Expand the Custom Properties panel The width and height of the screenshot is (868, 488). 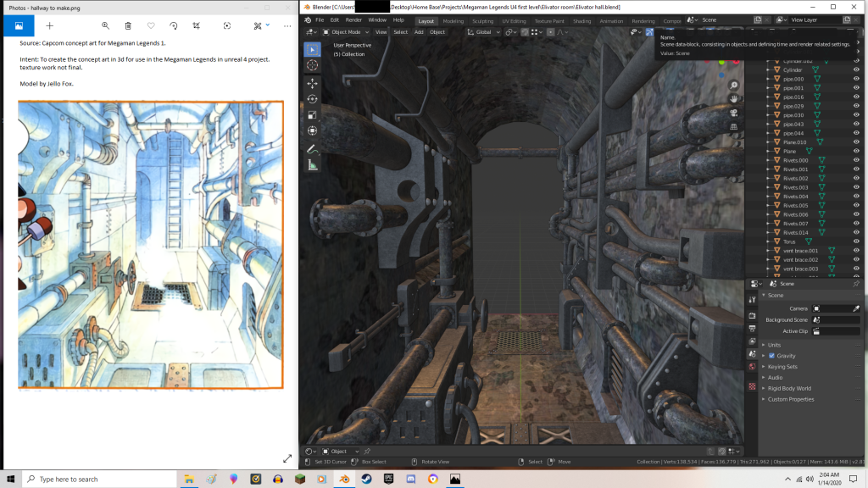[791, 399]
